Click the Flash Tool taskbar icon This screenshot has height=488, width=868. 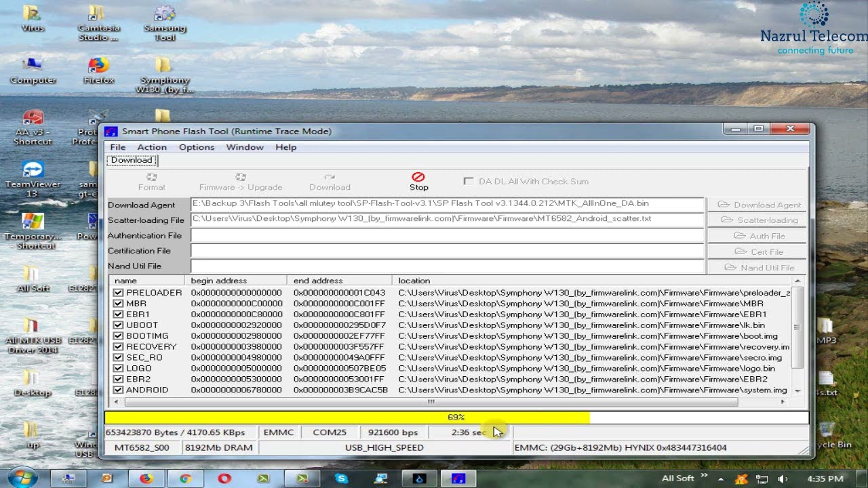point(458,479)
